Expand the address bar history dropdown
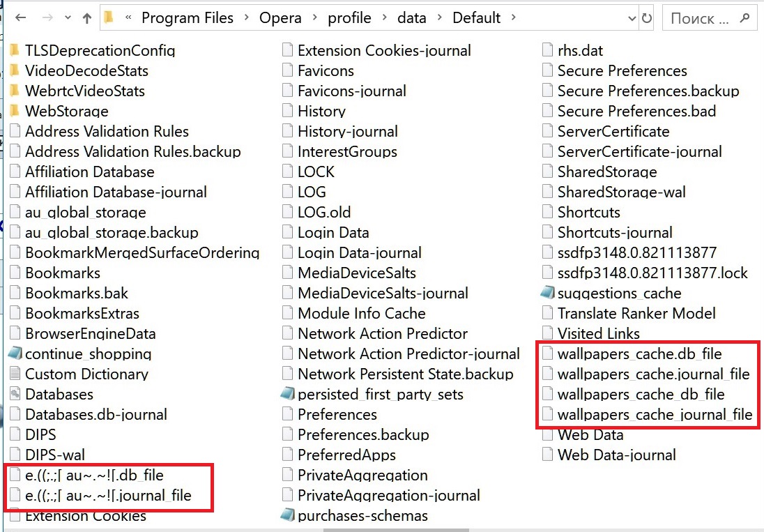 pyautogui.click(x=632, y=19)
